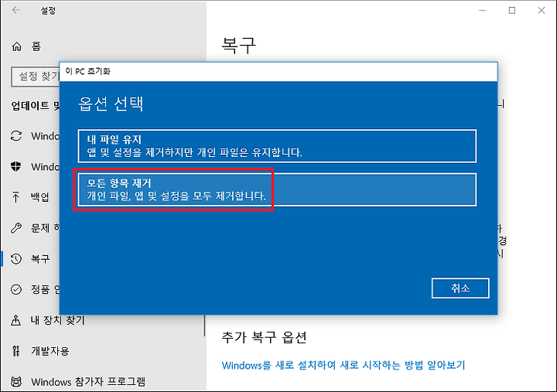Select '복구' in the sidebar

tap(40, 258)
